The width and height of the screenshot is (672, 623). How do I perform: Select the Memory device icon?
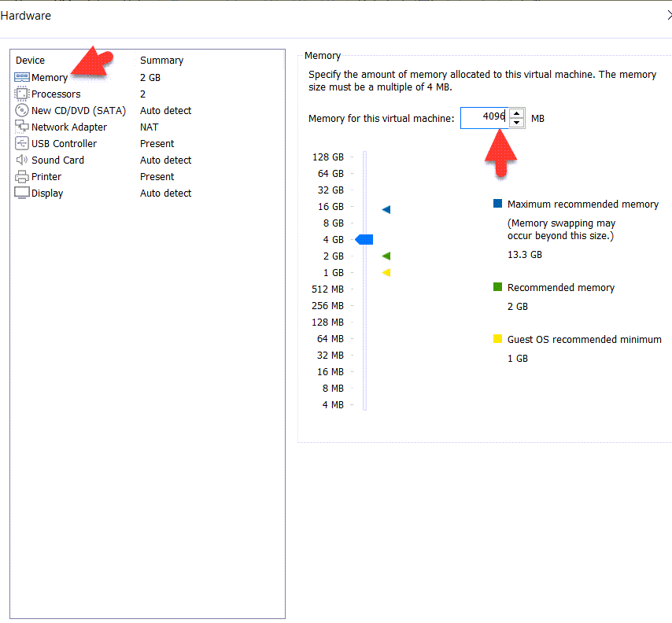(22, 77)
